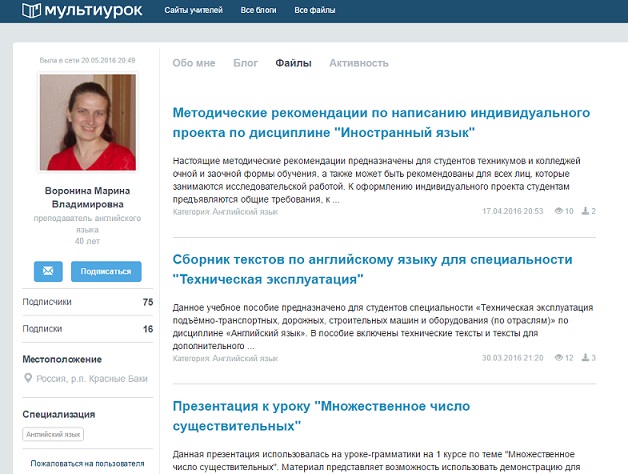Open the Все блоги menu item
The height and width of the screenshot is (474, 628).
coord(260,12)
